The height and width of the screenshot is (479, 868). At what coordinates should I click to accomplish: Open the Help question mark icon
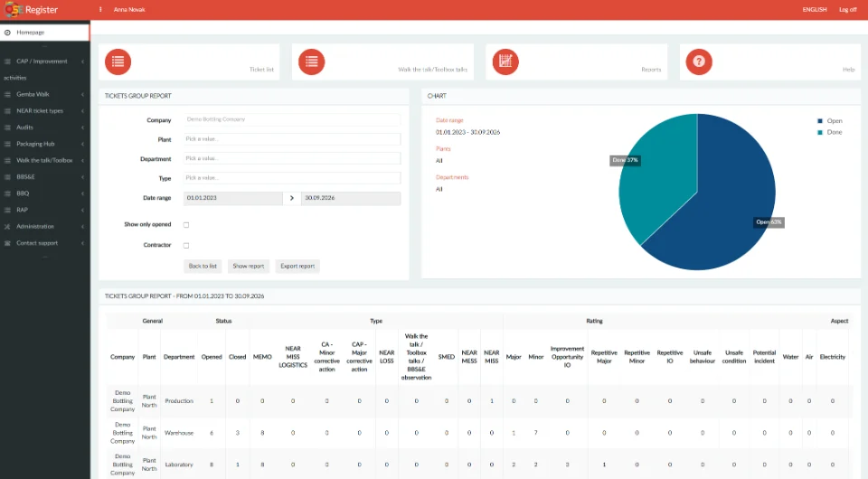coord(699,61)
